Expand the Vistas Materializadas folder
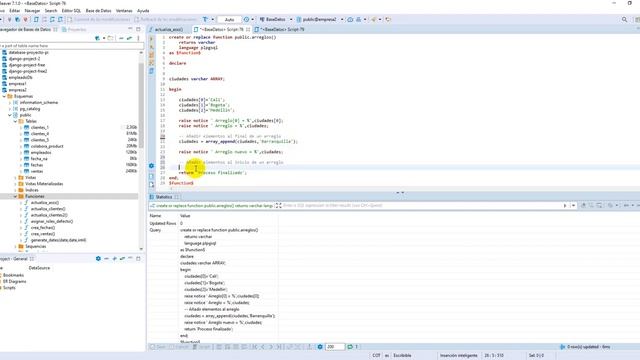Viewport: 640px width, 360px height. point(16,184)
